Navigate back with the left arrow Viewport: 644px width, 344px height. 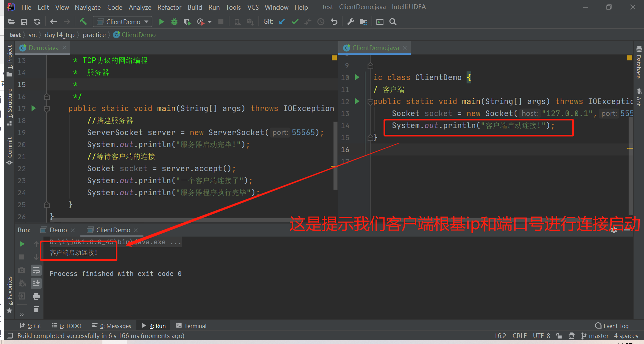53,22
